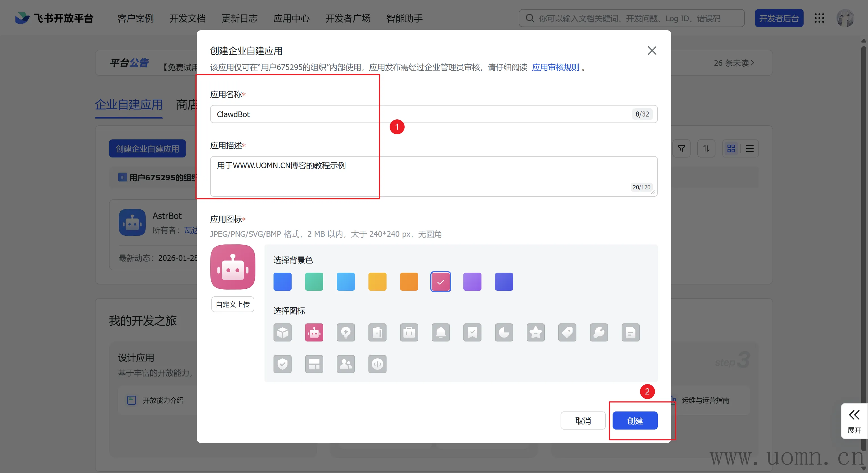Viewport: 868px width, 473px height.
Task: Select the wrench tool app icon
Action: click(599, 333)
